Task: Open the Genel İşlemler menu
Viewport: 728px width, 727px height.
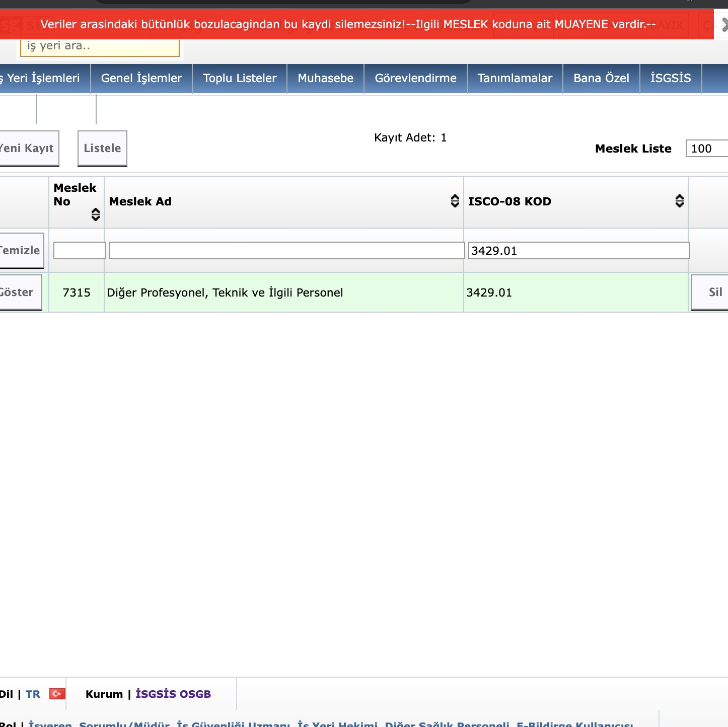Action: point(141,79)
